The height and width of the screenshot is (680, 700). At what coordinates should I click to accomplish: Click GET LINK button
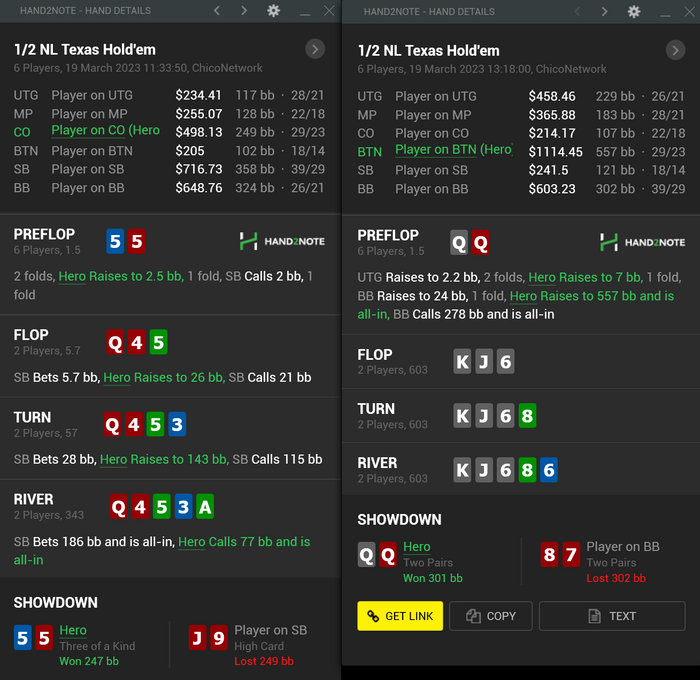pos(400,616)
